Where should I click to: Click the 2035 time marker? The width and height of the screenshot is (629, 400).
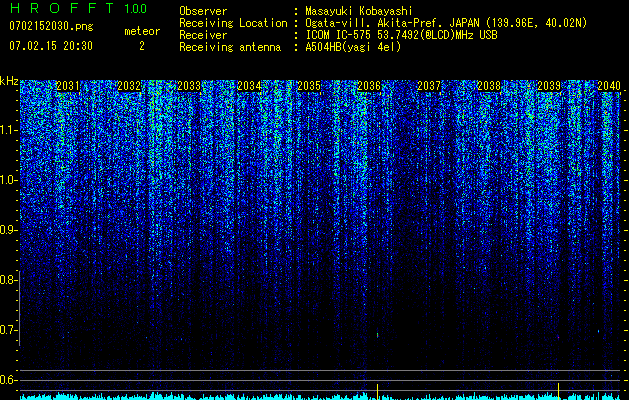tap(309, 86)
